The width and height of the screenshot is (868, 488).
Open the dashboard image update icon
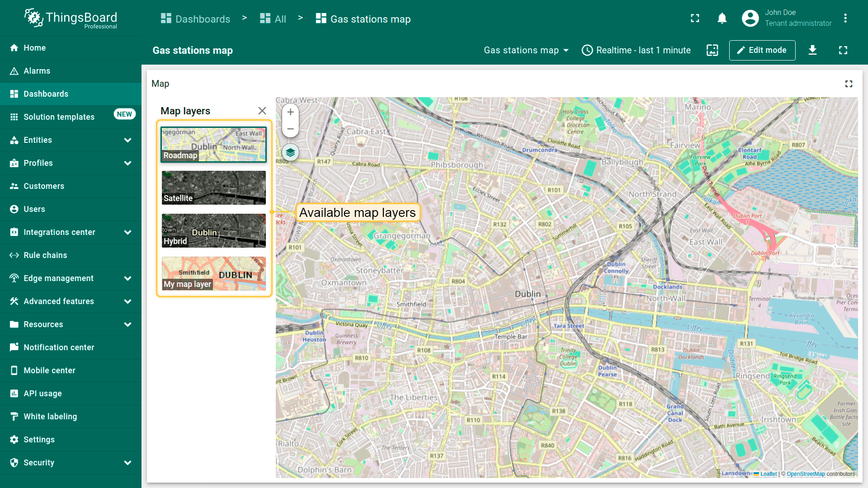[712, 50]
